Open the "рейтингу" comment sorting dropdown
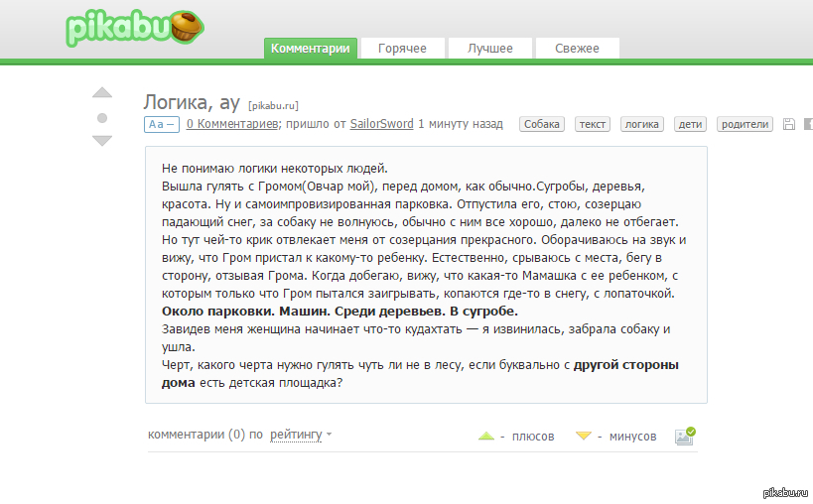Image resolution: width=813 pixels, height=504 pixels. (300, 435)
